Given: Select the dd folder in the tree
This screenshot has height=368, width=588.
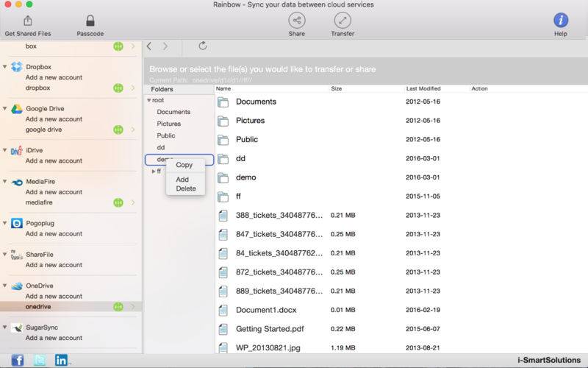Looking at the screenshot, I should pos(161,148).
